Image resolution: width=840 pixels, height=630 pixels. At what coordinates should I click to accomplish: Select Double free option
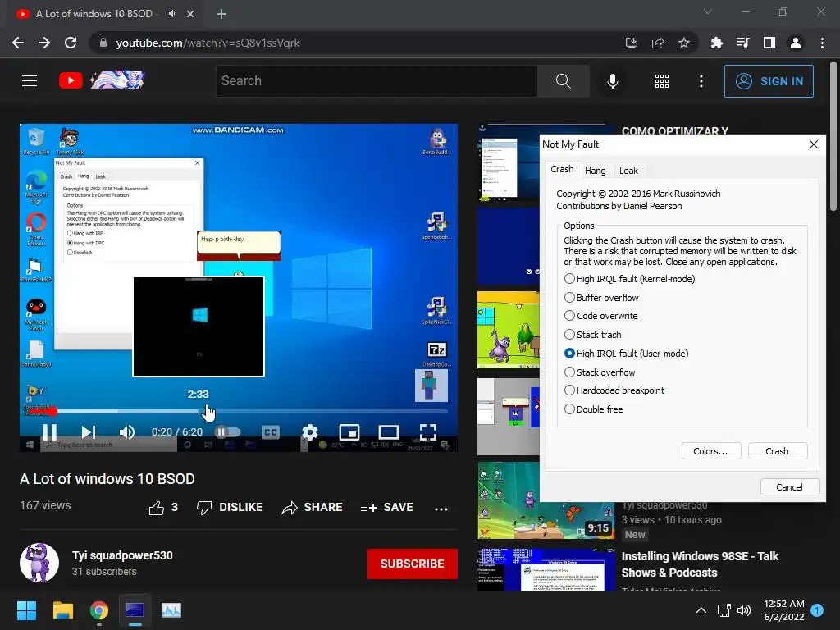pos(594,409)
